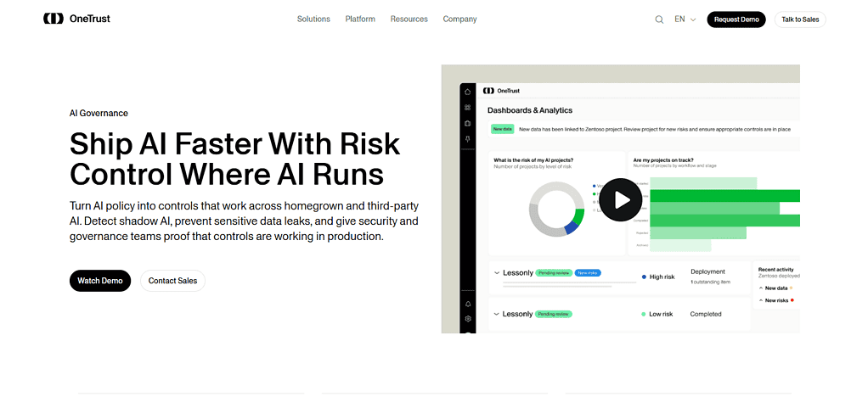Click the AI Governance label above the headline

(99, 114)
